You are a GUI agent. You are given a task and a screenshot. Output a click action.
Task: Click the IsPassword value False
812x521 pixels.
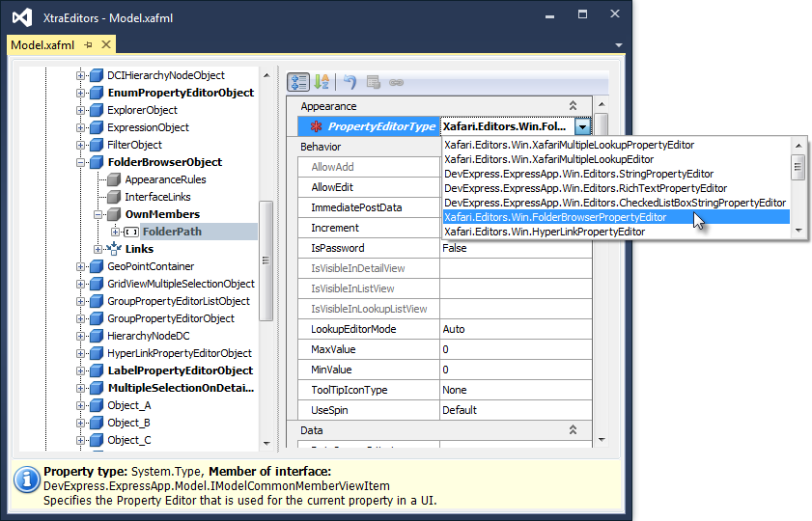[x=516, y=248]
